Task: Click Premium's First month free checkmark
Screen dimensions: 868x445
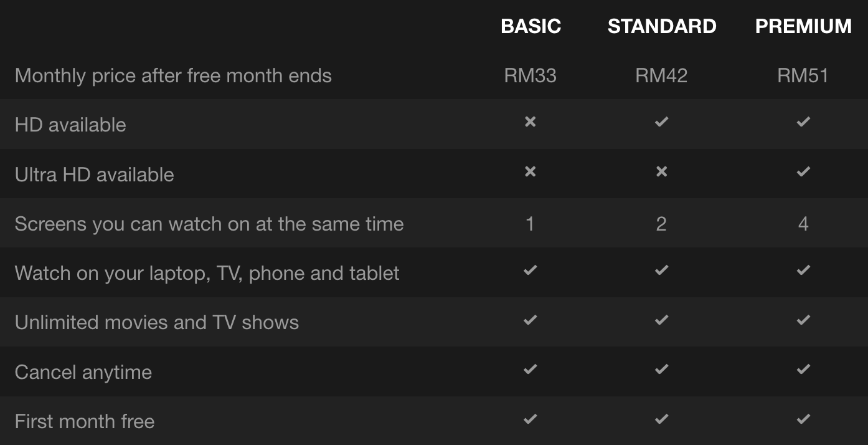Action: point(803,419)
